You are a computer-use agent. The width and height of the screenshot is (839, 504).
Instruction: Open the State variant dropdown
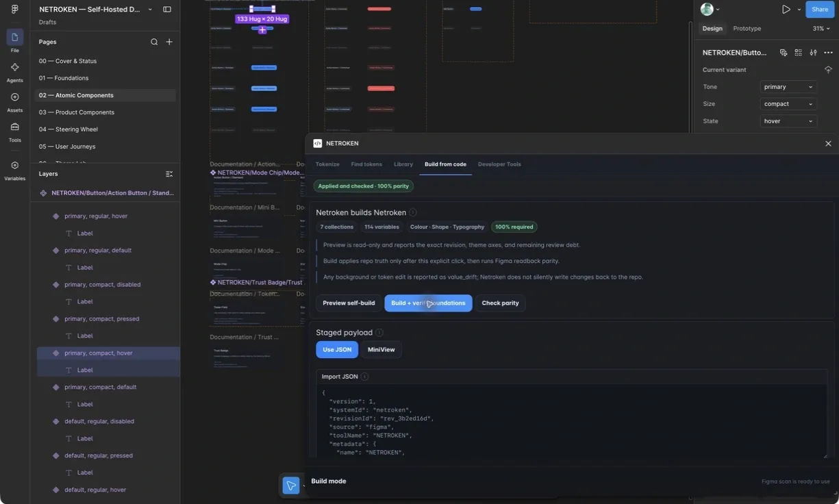click(788, 121)
